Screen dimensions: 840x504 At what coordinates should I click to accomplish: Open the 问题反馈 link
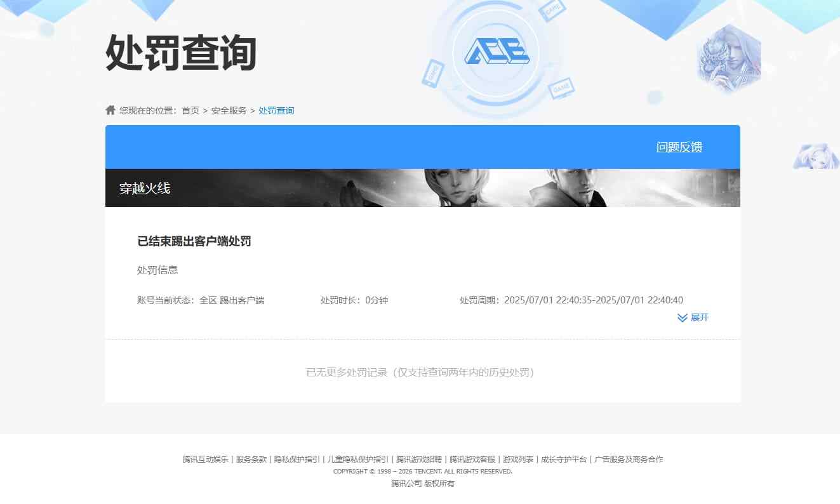click(x=679, y=147)
